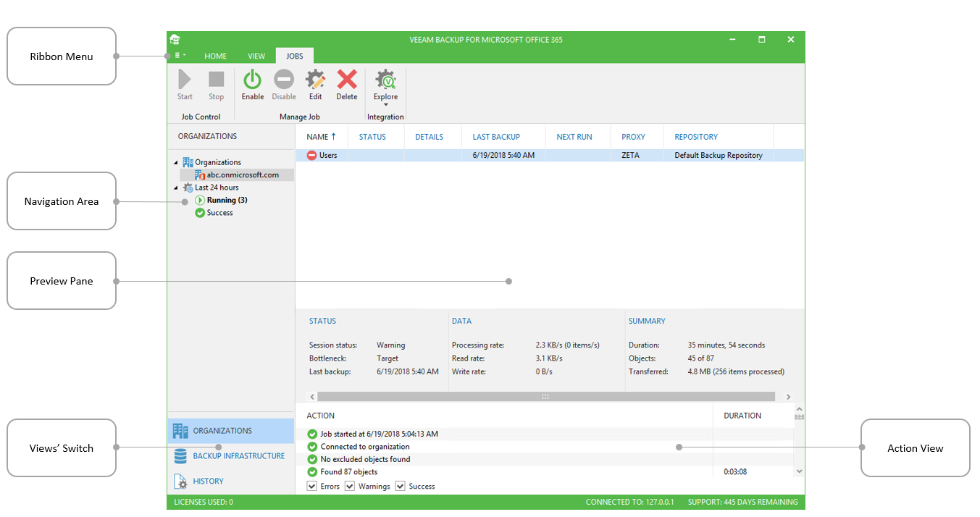980x517 pixels.
Task: Click the Backup Infrastructure database icon
Action: point(180,456)
